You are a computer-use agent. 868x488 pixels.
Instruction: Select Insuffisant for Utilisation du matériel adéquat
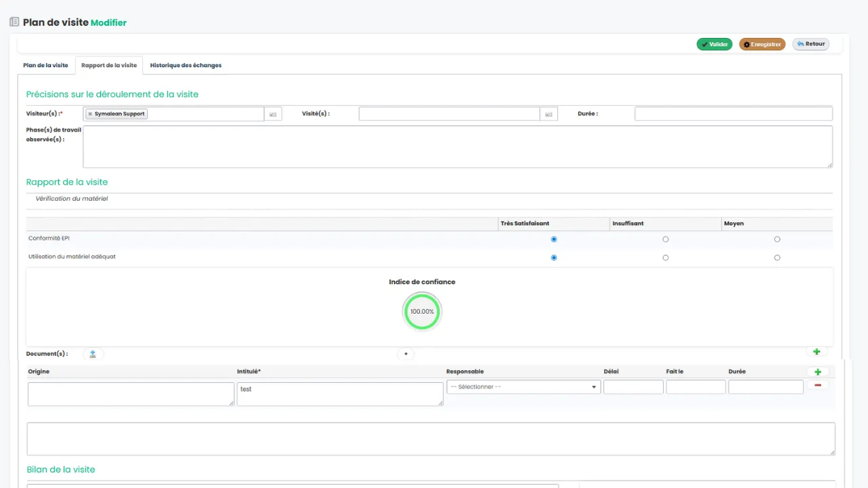pyautogui.click(x=666, y=258)
